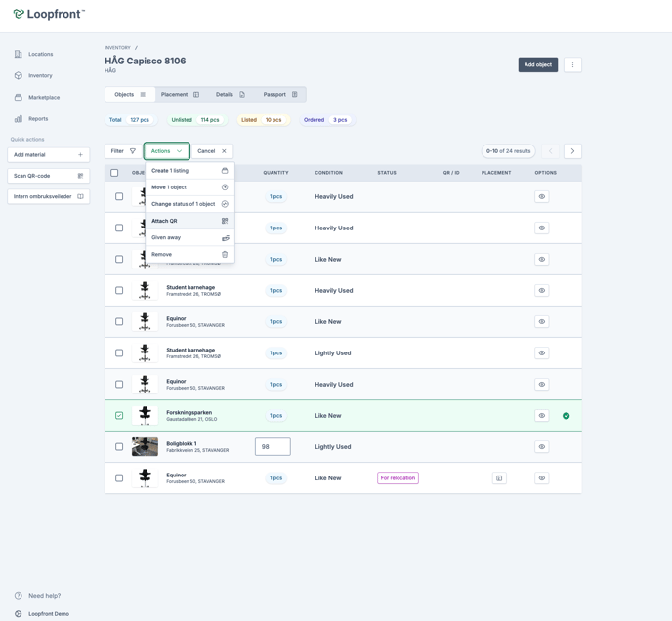Image resolution: width=672 pixels, height=621 pixels.
Task: Toggle the select-all checkbox in the table header
Action: [x=114, y=173]
